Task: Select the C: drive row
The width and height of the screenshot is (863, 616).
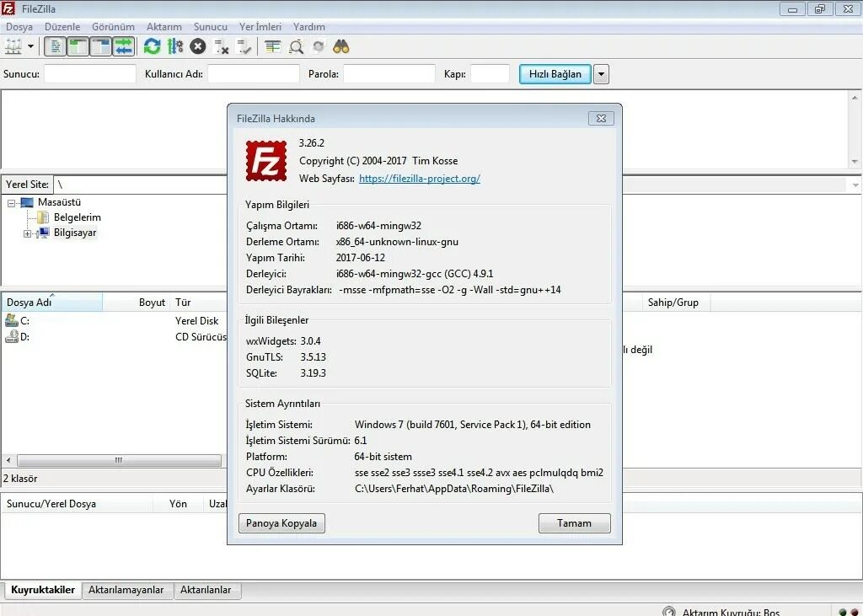Action: point(114,321)
